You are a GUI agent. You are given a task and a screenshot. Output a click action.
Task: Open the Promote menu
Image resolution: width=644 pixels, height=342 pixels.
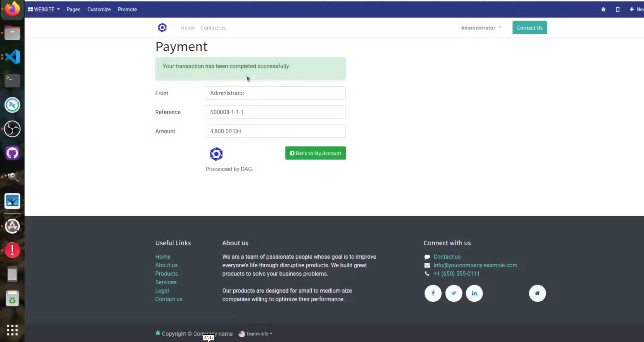[x=127, y=9]
